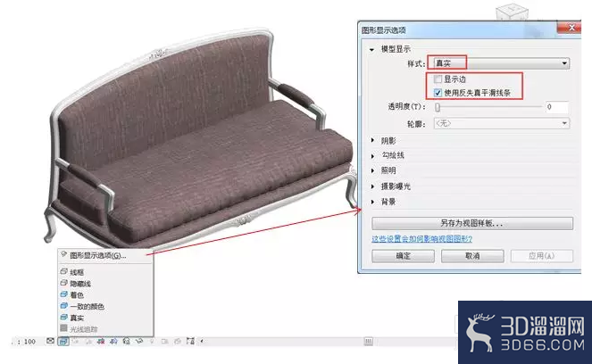Select 一致的颜色 visual style
Screen dimensions: 592x364
point(88,306)
